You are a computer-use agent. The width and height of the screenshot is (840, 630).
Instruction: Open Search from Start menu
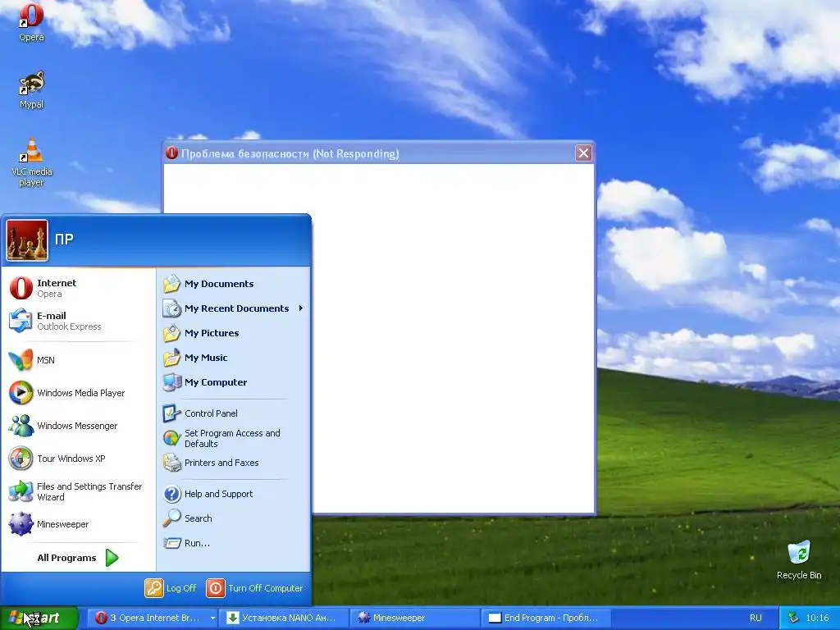[234, 518]
